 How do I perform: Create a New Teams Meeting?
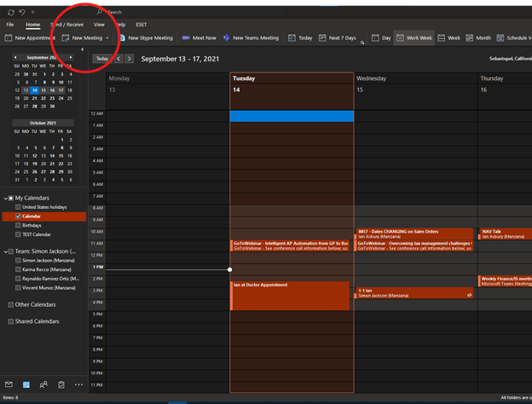pyautogui.click(x=251, y=38)
